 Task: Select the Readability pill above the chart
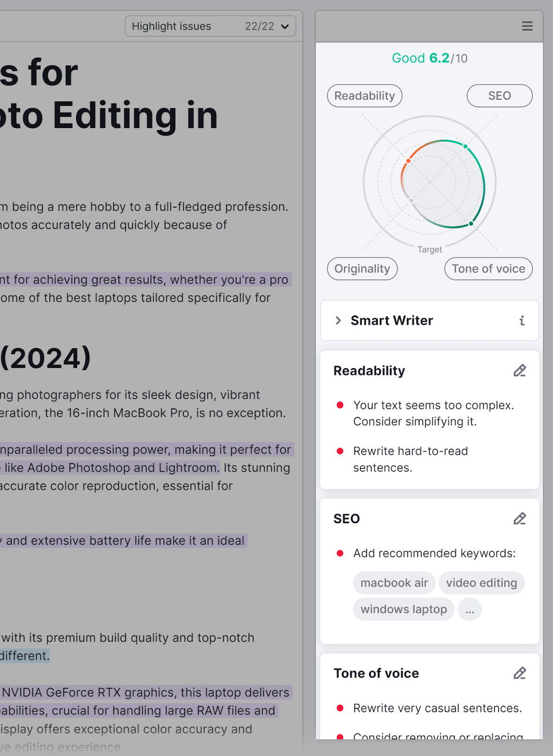(x=364, y=96)
